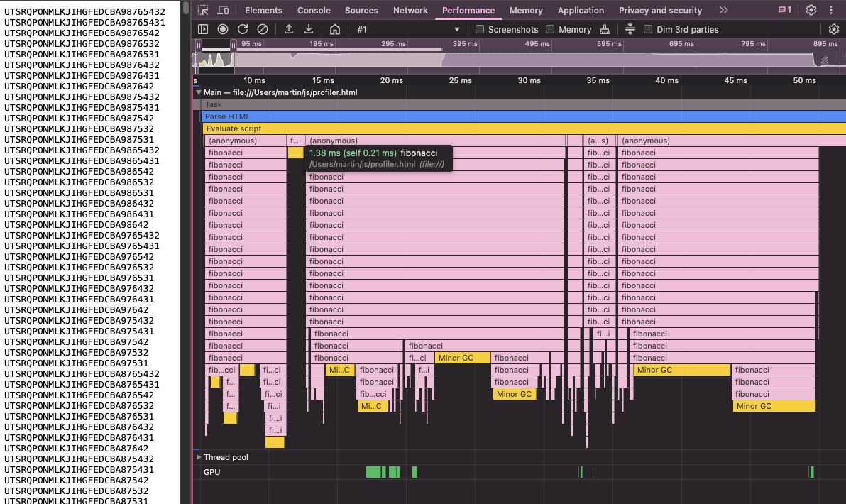Click the upload profile icon

289,29
